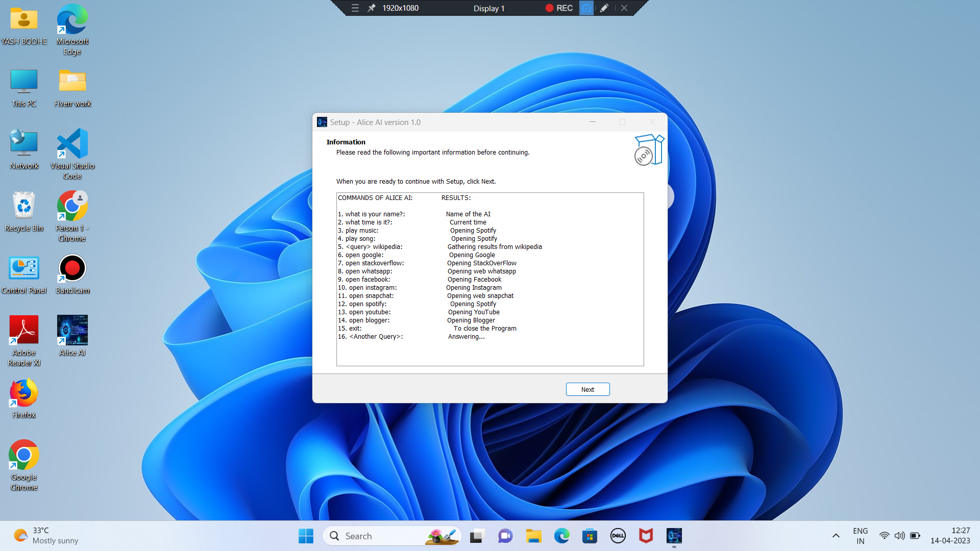The width and height of the screenshot is (980, 551).
Task: Expand the hidden system tray icons chevron
Action: click(836, 536)
